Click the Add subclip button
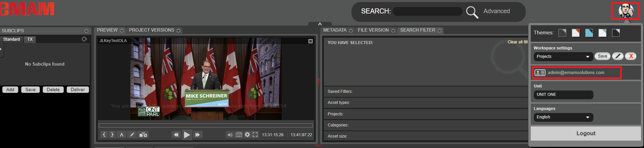The width and height of the screenshot is (644, 148). pos(10,89)
